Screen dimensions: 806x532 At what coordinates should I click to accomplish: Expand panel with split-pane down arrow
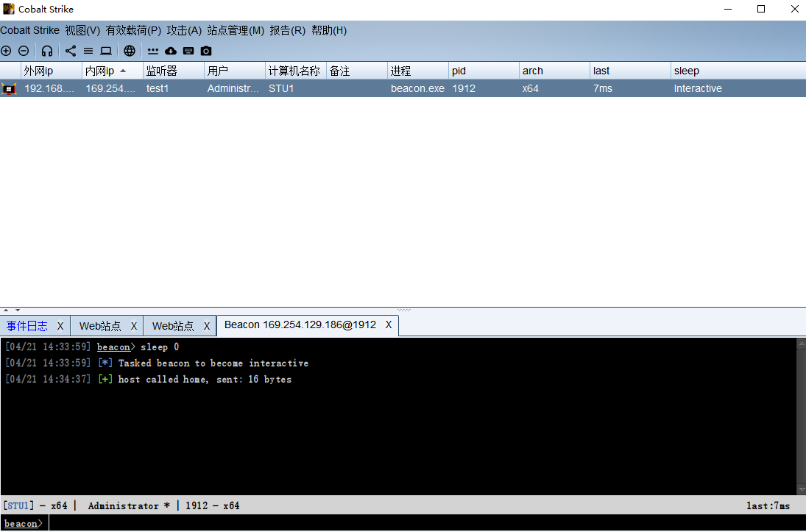pyautogui.click(x=18, y=310)
